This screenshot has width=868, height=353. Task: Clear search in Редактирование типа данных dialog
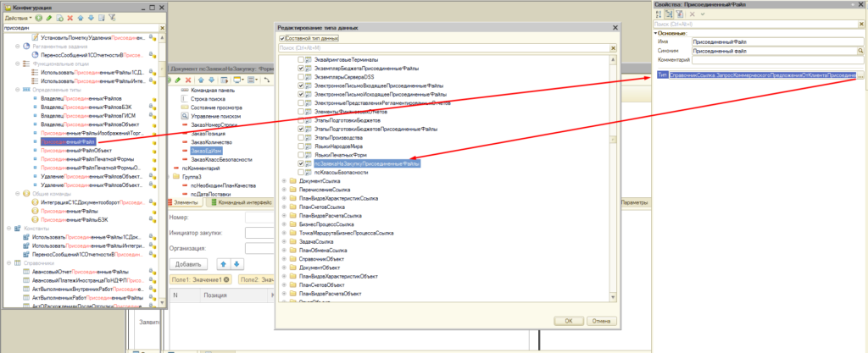click(x=613, y=48)
